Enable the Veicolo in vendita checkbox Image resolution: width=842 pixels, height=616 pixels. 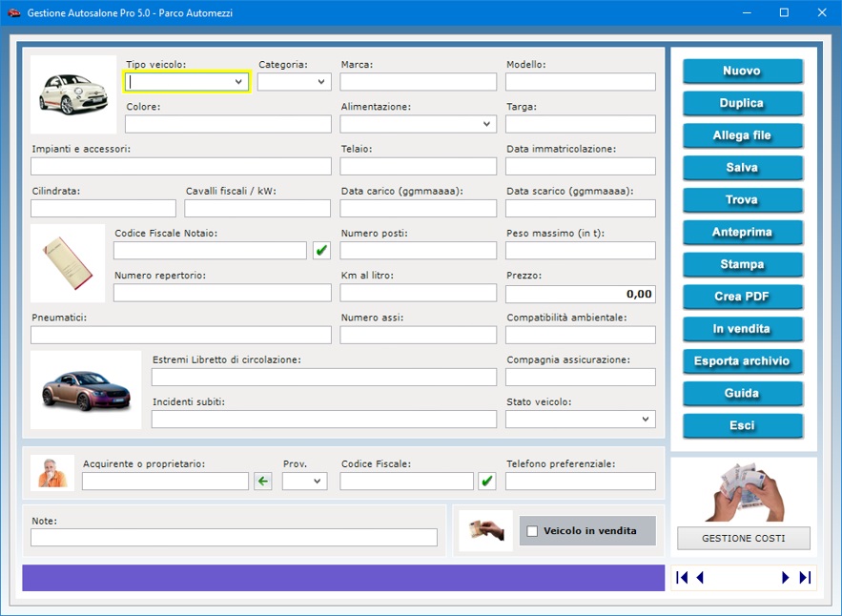click(533, 531)
